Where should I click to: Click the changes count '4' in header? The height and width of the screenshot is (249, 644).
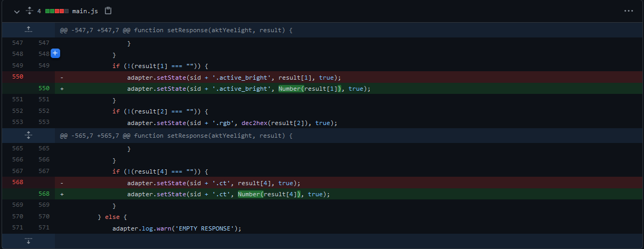point(39,11)
